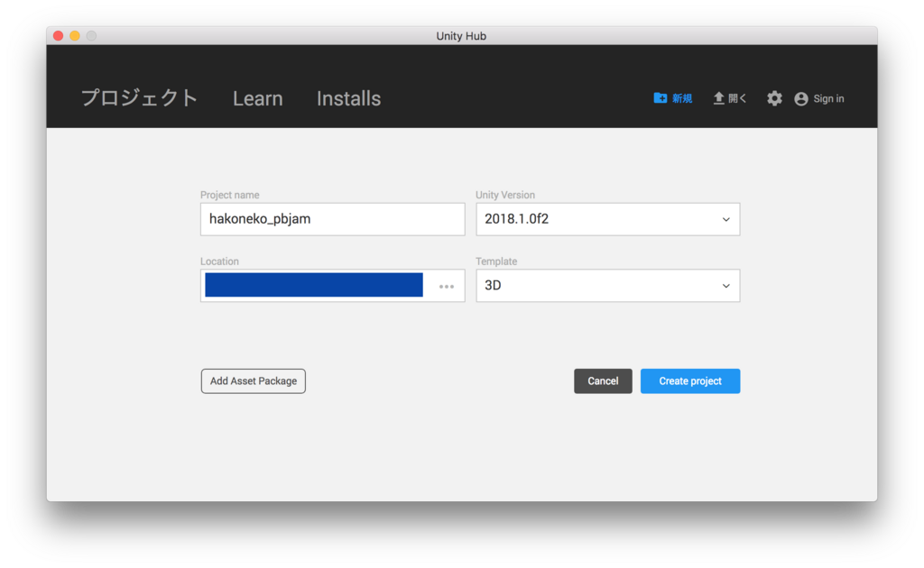Click the new project folder icon
This screenshot has height=568, width=924.
(660, 98)
